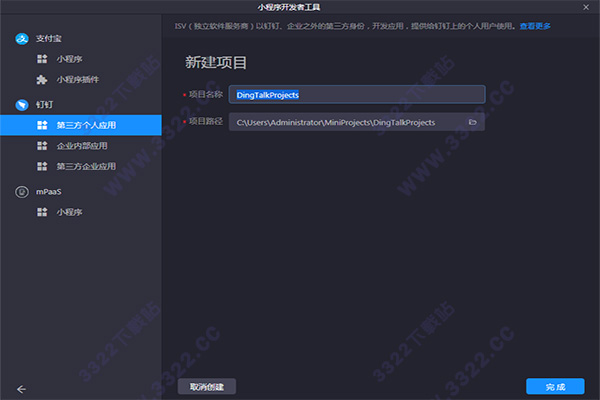
Task: Select 企业内部应用 under 钉钉
Action: 81,145
